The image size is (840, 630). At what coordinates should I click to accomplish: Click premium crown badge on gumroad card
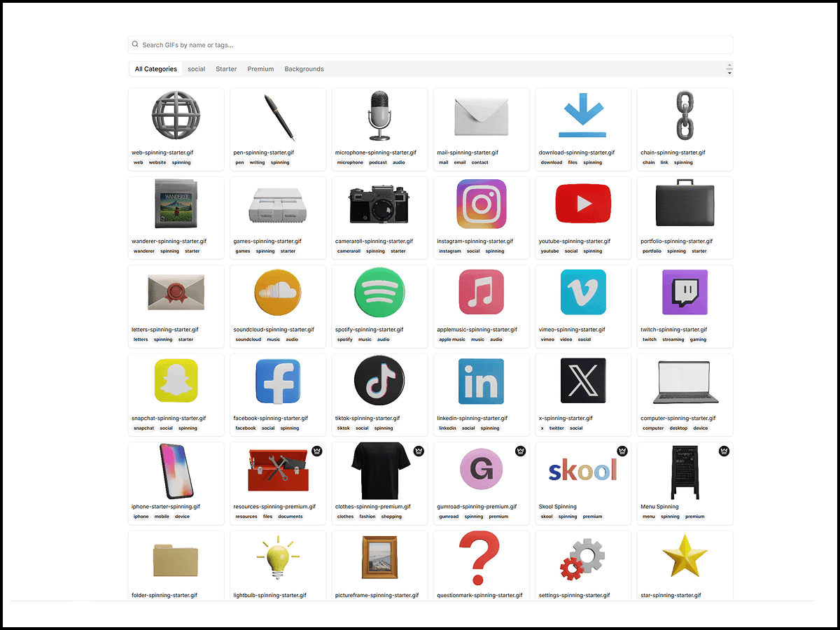[521, 451]
